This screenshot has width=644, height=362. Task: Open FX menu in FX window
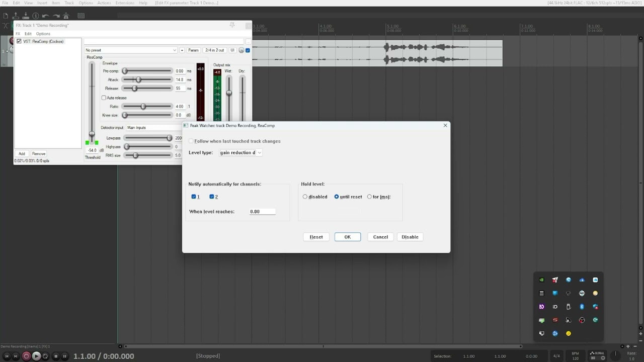tap(18, 34)
